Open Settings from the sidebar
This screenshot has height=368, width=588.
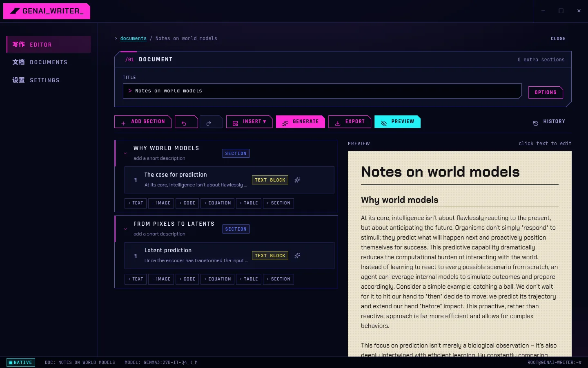click(x=49, y=80)
